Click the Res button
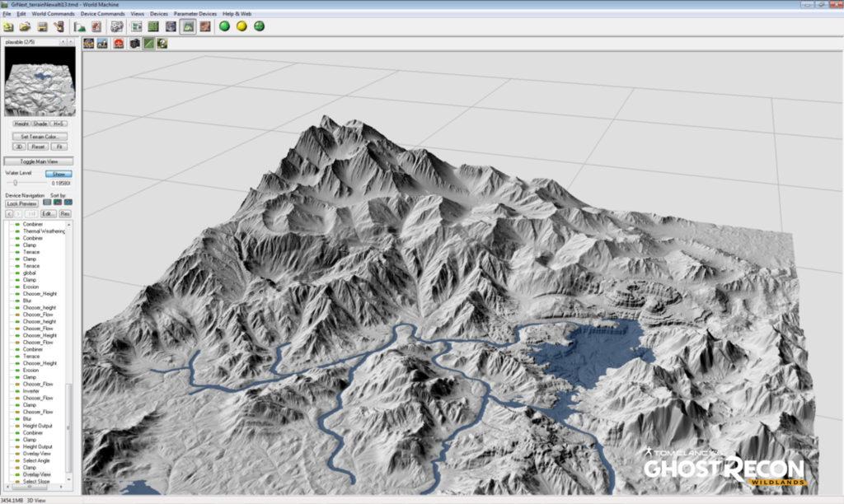Viewport: 844px width, 504px height. click(x=64, y=214)
